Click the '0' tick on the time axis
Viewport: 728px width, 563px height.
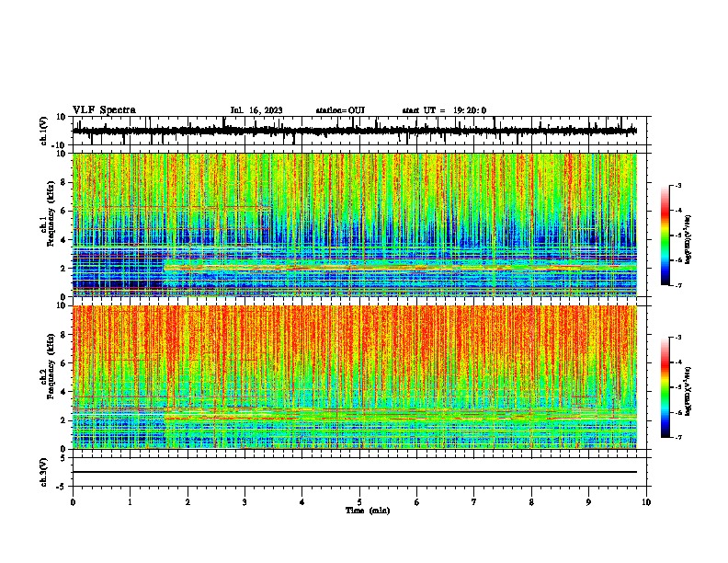(x=73, y=502)
